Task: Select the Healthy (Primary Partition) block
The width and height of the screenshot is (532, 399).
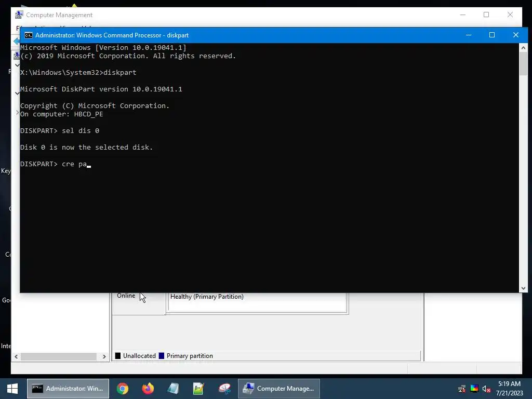Action: [257, 302]
